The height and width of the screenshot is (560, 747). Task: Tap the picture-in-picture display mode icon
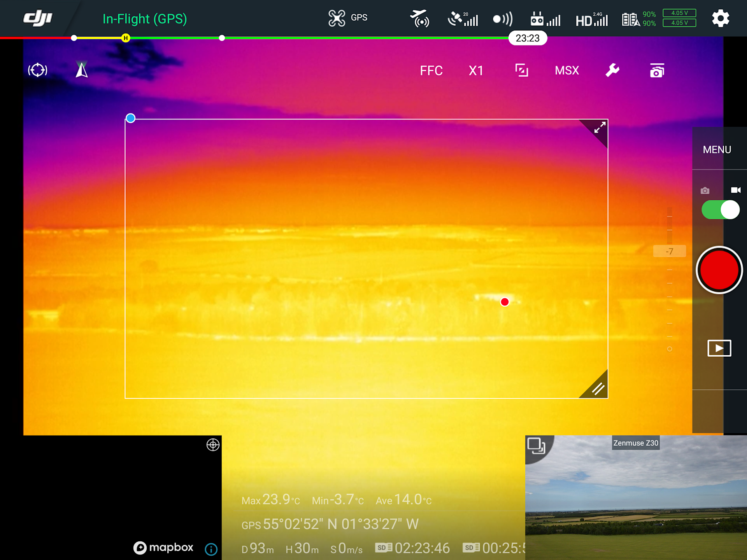click(521, 70)
